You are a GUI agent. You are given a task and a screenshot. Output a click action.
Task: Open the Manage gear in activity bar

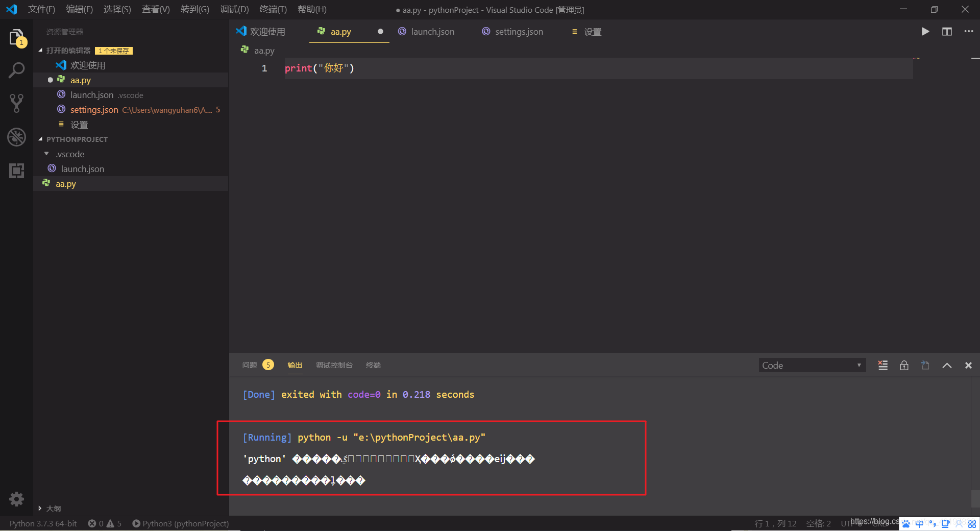click(x=17, y=499)
